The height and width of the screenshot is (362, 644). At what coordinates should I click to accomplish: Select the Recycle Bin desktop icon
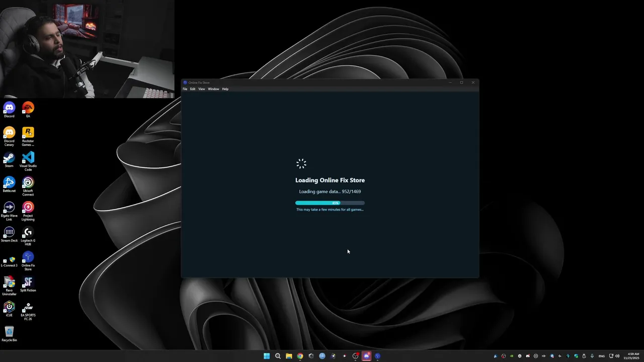pos(9,334)
